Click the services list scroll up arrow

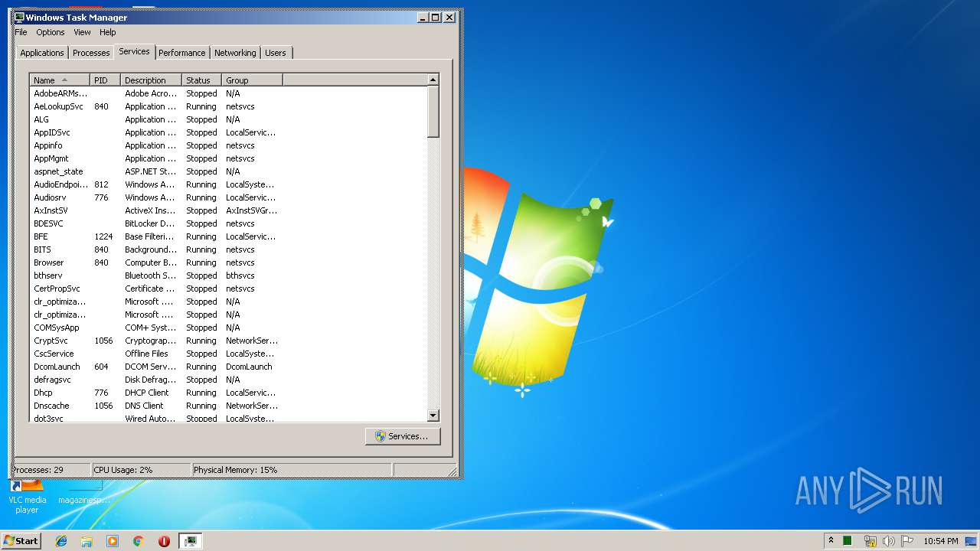(x=433, y=80)
